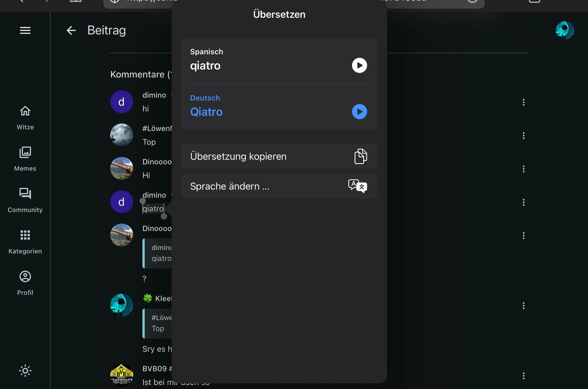Go to the Community section

25,200
